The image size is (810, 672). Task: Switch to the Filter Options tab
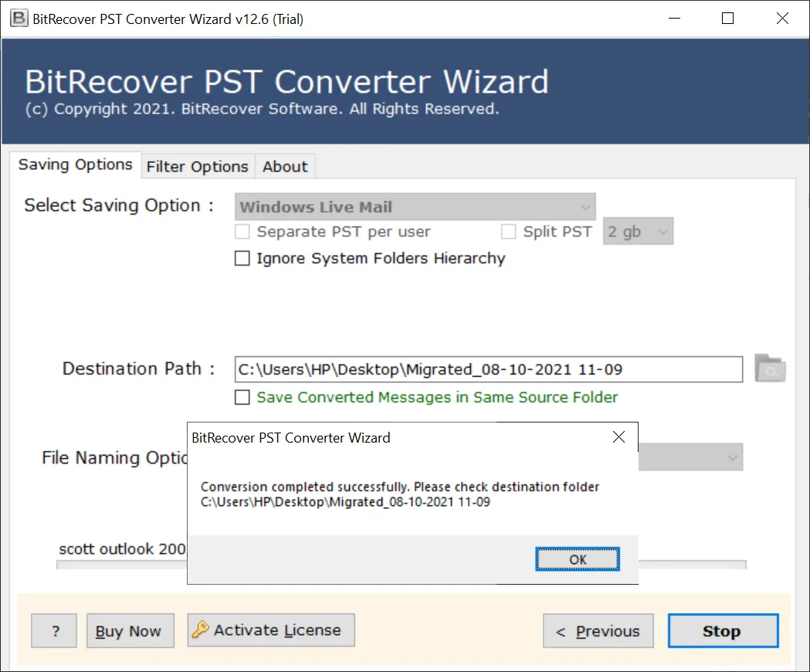tap(197, 167)
